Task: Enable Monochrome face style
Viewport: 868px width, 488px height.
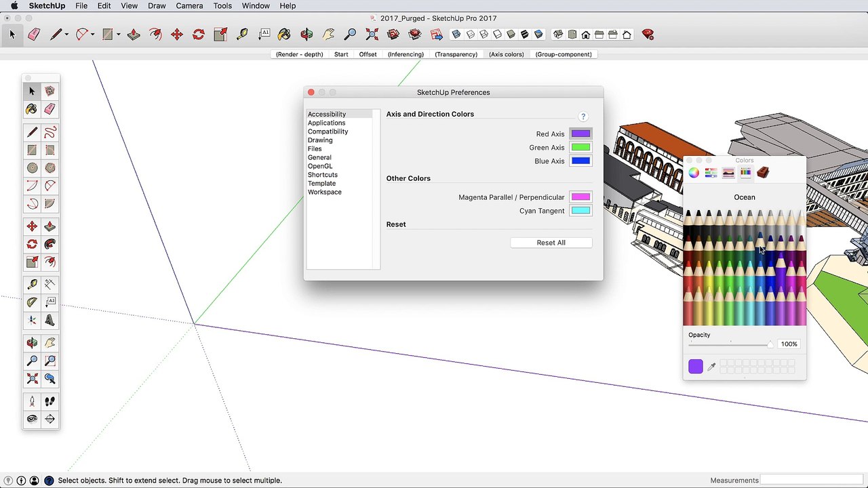Action: (538, 34)
